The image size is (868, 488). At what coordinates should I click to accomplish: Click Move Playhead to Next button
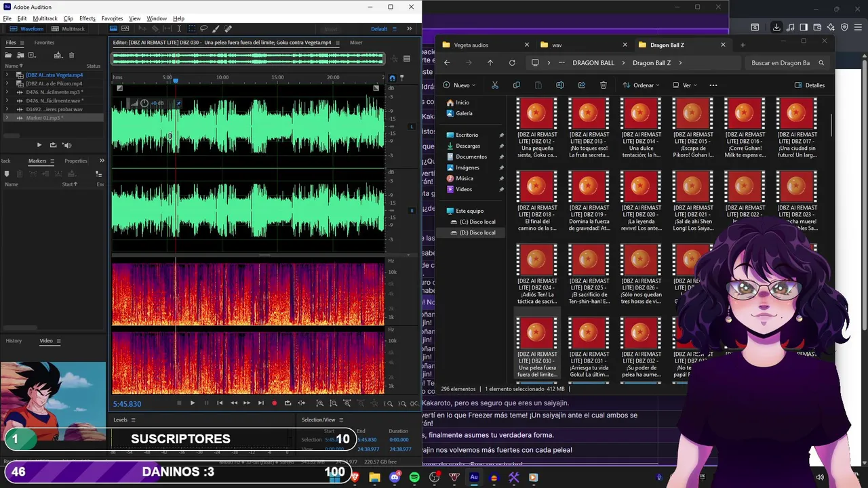point(261,403)
